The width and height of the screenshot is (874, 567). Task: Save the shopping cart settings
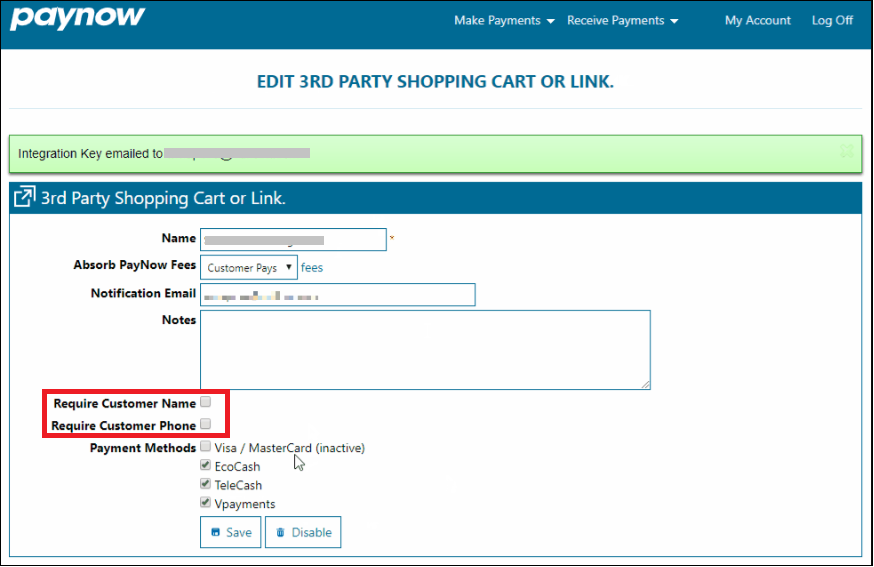click(x=231, y=532)
